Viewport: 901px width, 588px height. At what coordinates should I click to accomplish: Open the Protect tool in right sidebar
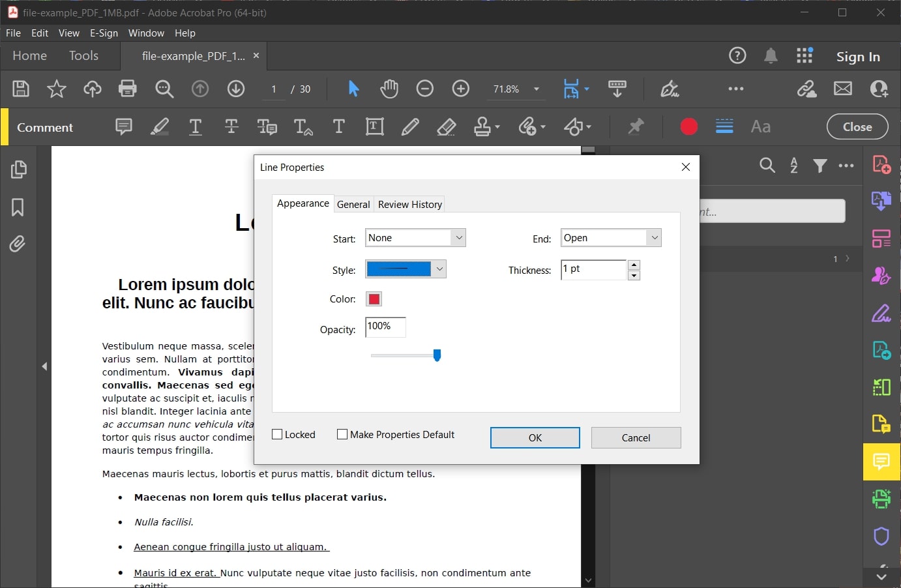point(881,537)
